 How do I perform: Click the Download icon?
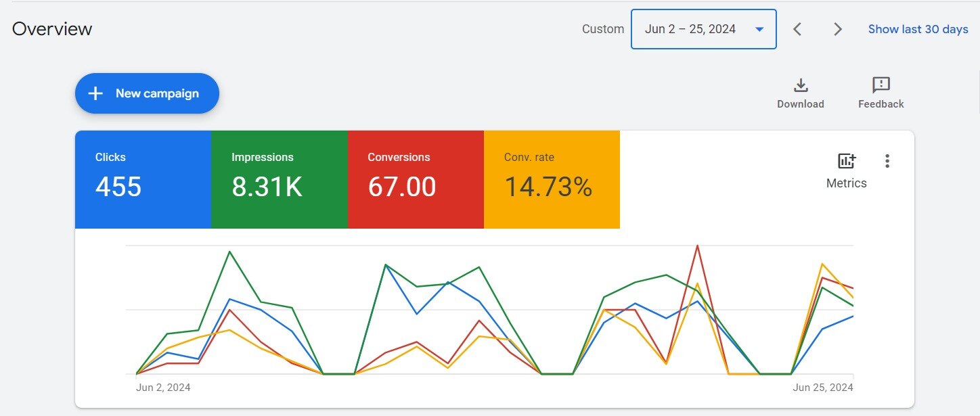(x=801, y=85)
